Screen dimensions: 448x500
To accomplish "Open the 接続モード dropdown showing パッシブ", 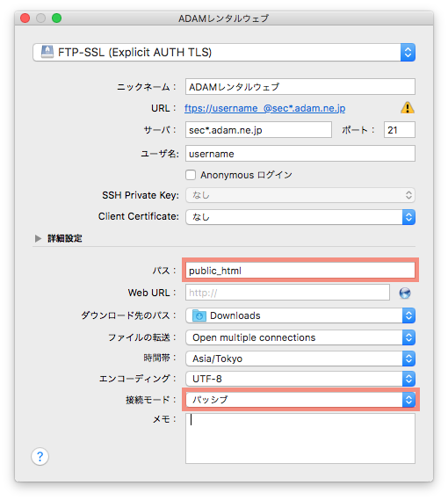I will point(300,400).
